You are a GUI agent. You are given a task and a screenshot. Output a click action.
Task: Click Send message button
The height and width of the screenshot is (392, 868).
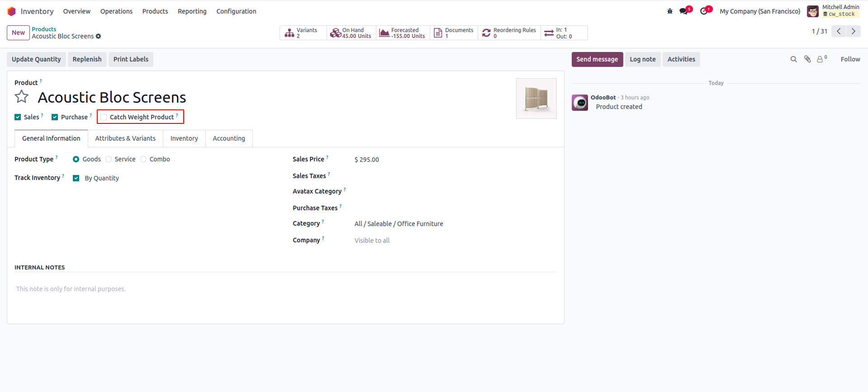click(597, 59)
